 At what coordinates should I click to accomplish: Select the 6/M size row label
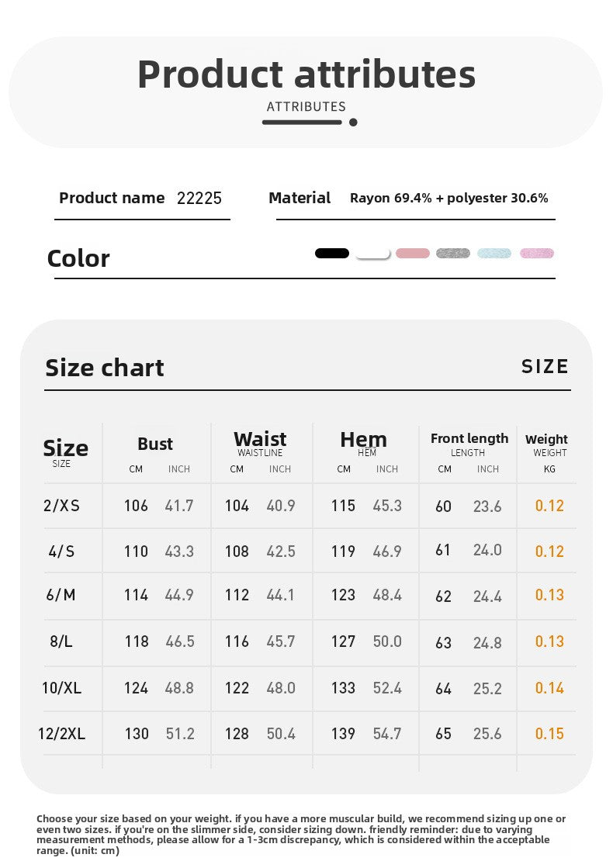click(x=61, y=595)
